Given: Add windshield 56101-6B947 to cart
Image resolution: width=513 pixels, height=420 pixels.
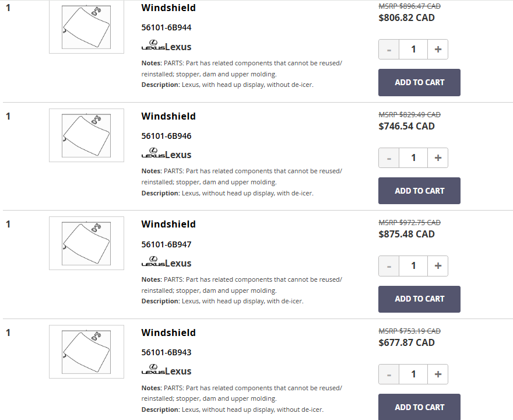Looking at the screenshot, I should (x=419, y=299).
